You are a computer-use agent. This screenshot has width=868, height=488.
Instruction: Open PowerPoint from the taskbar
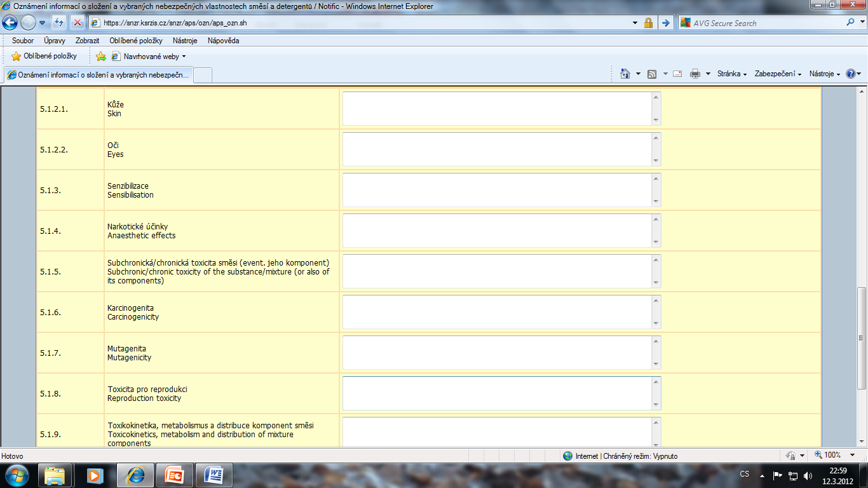point(174,475)
